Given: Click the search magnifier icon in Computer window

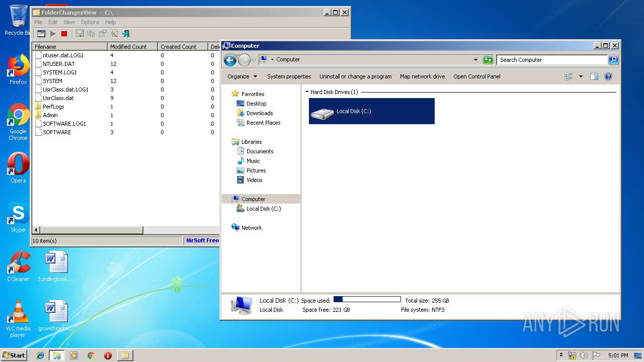Looking at the screenshot, I should (613, 60).
